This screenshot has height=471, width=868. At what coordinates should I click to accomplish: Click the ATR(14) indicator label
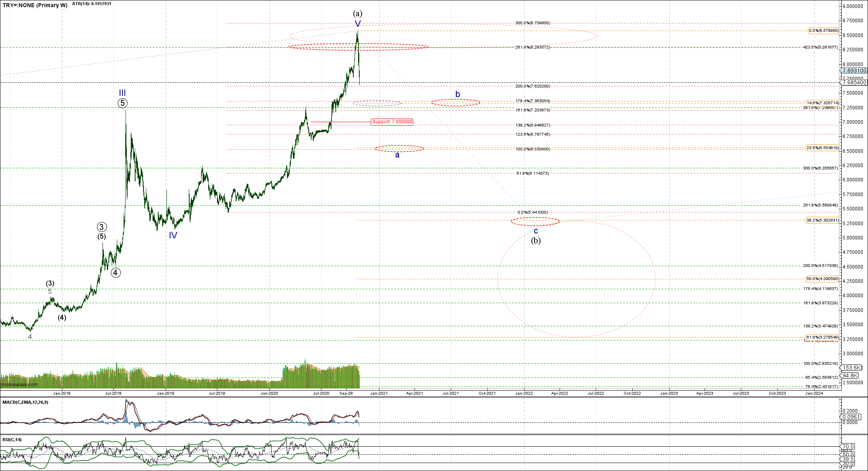pyautogui.click(x=91, y=4)
